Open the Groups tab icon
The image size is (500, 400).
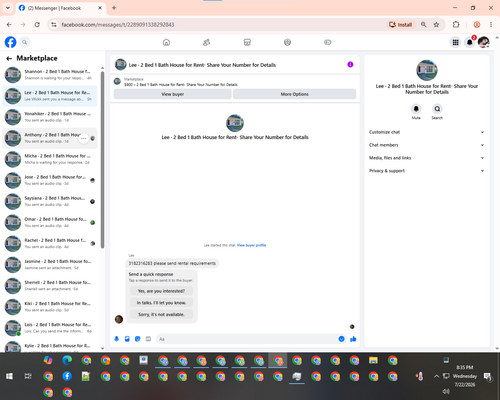click(287, 42)
